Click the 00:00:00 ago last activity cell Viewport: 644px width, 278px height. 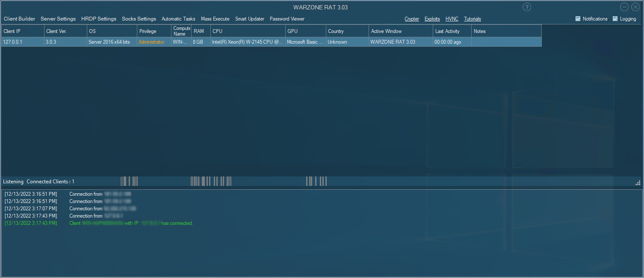(452, 42)
